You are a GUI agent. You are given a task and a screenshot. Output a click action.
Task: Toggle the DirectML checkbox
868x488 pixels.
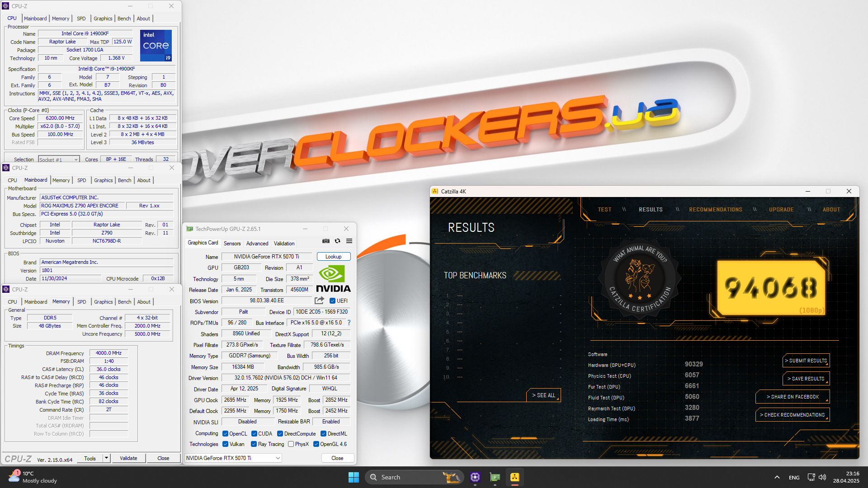pos(323,434)
